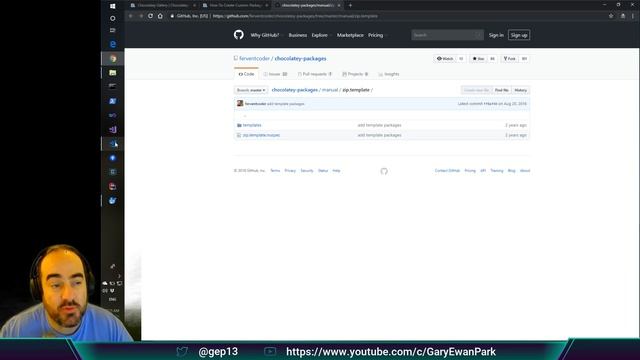Open Visual Studio purple icon on taskbar
The height and width of the screenshot is (360, 640).
(113, 129)
